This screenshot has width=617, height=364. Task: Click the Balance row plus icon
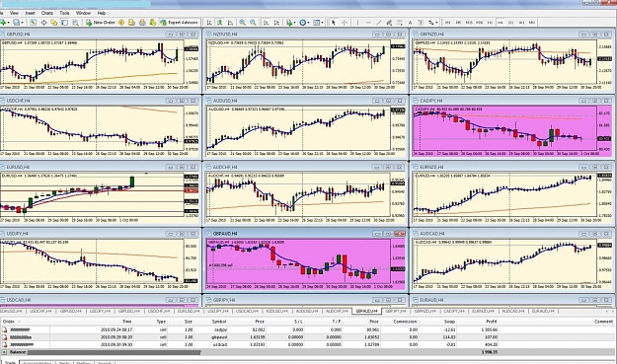click(x=4, y=352)
